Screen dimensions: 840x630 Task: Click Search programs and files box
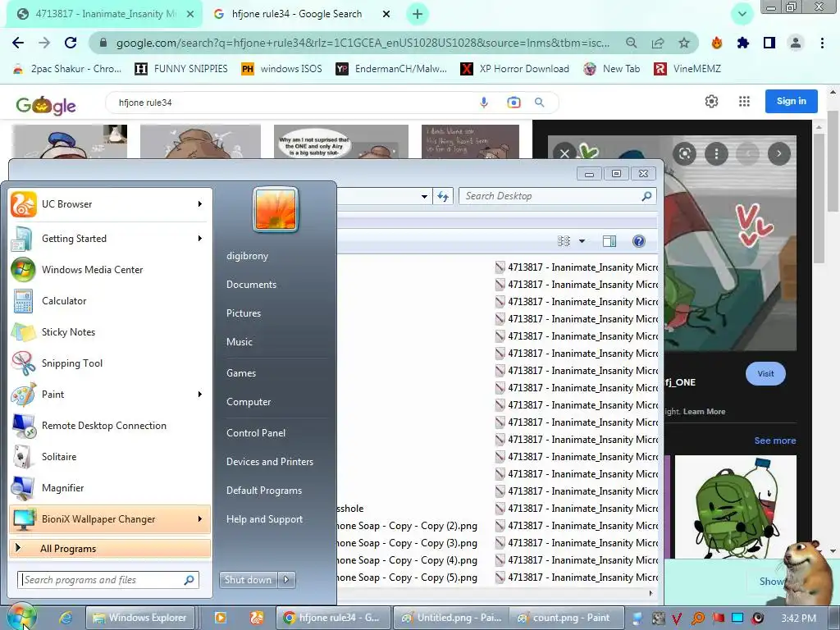[109, 580]
